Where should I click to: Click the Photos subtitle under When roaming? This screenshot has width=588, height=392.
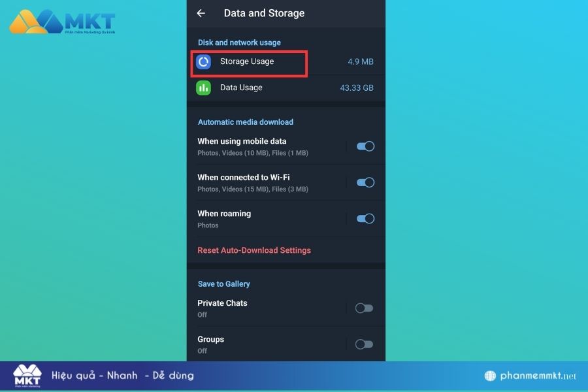pos(208,225)
